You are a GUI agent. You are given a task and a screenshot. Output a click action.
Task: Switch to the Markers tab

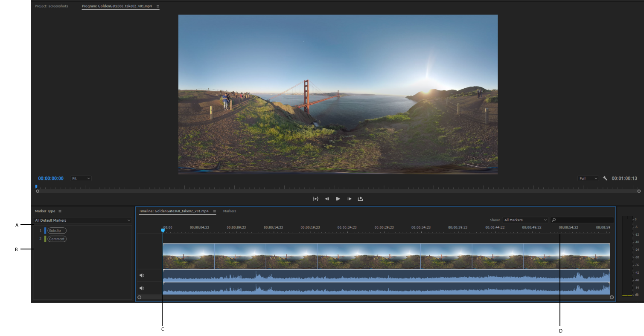[230, 211]
